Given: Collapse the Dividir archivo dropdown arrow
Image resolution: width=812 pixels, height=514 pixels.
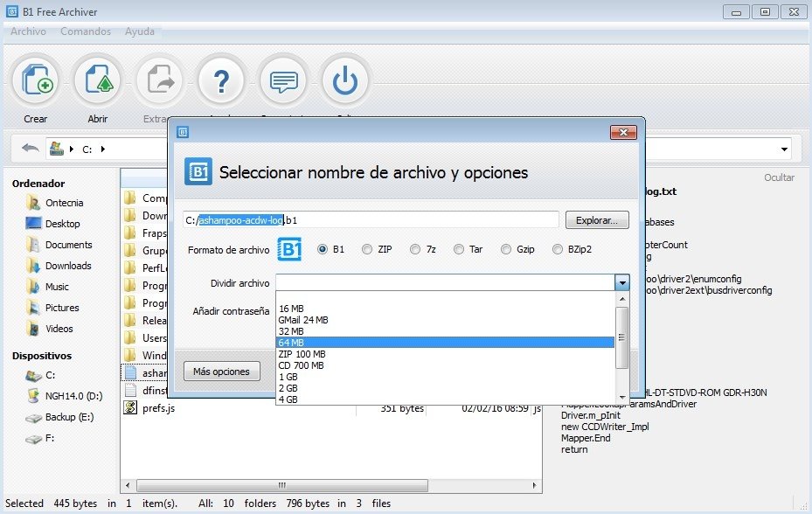Looking at the screenshot, I should 622,282.
